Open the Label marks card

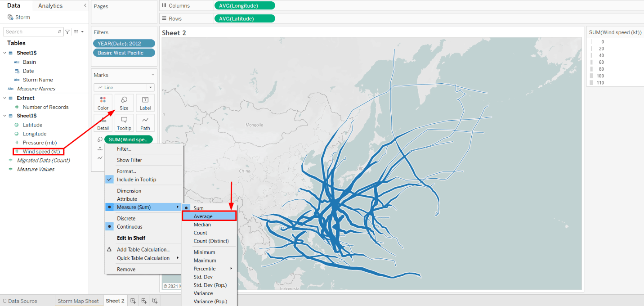145,103
